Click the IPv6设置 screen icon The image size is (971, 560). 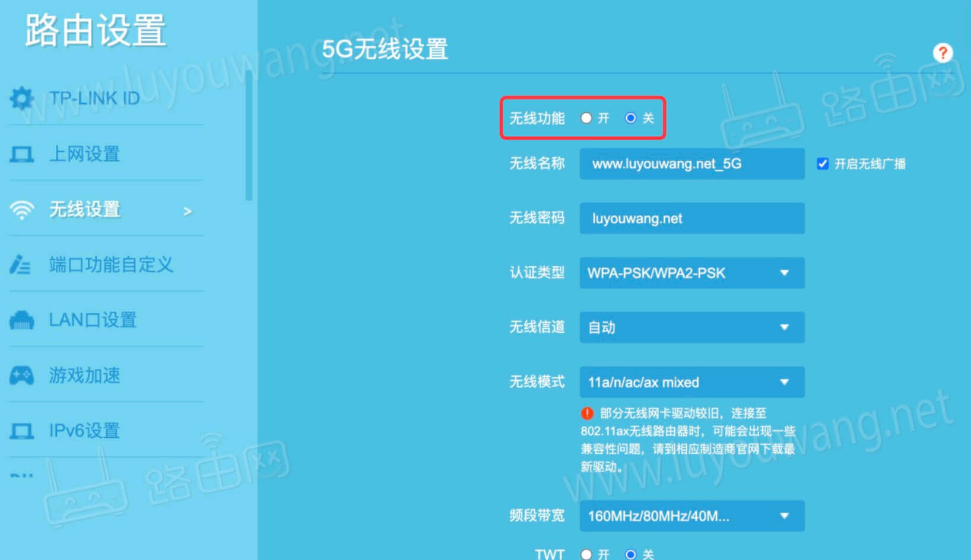[22, 431]
